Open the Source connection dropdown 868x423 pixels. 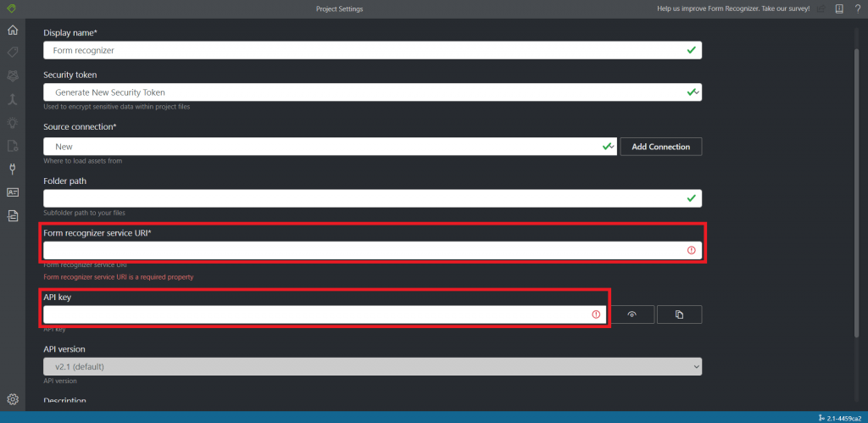[x=330, y=147]
